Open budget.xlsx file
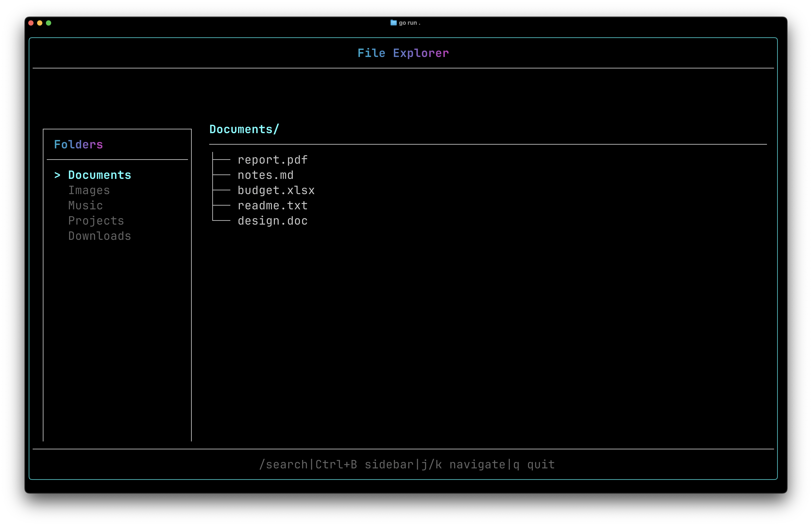 point(276,190)
